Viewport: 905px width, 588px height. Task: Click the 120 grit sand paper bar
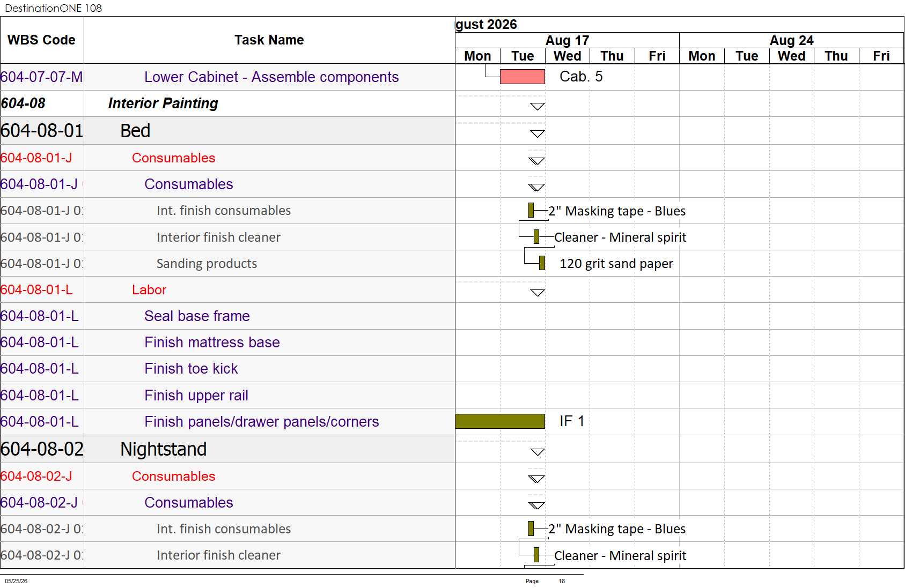[542, 263]
